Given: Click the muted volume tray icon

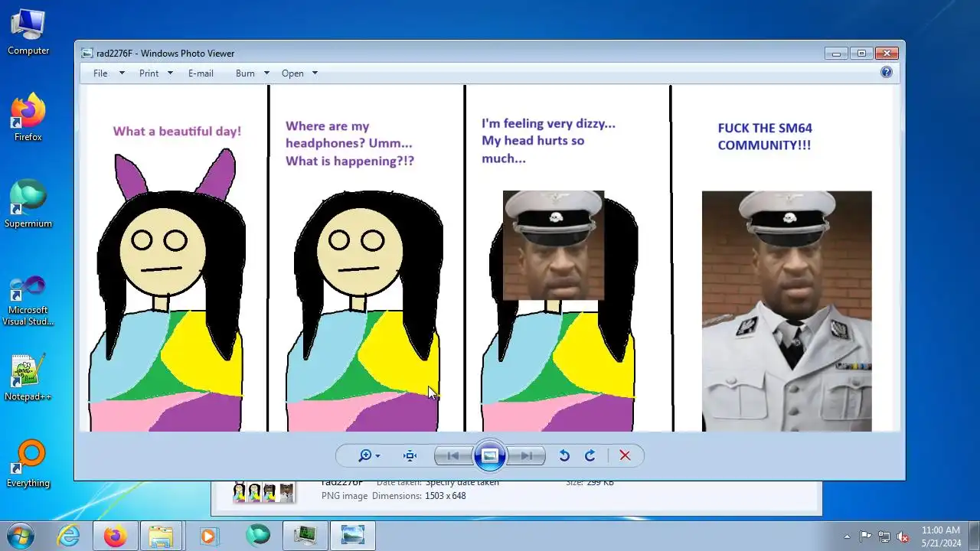Looking at the screenshot, I should (903, 536).
